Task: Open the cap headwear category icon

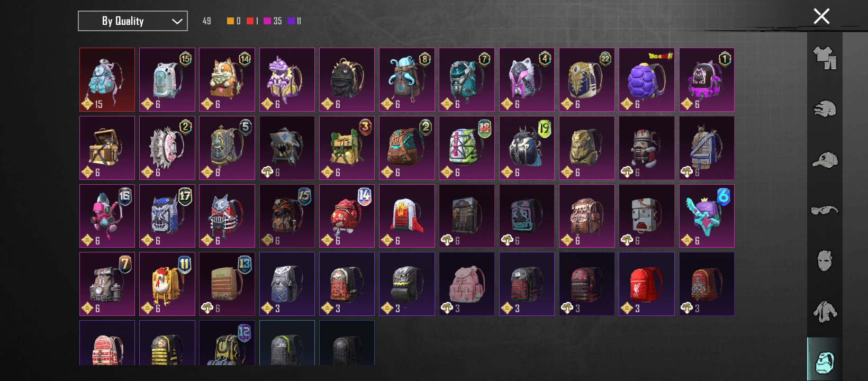Action: click(x=825, y=159)
